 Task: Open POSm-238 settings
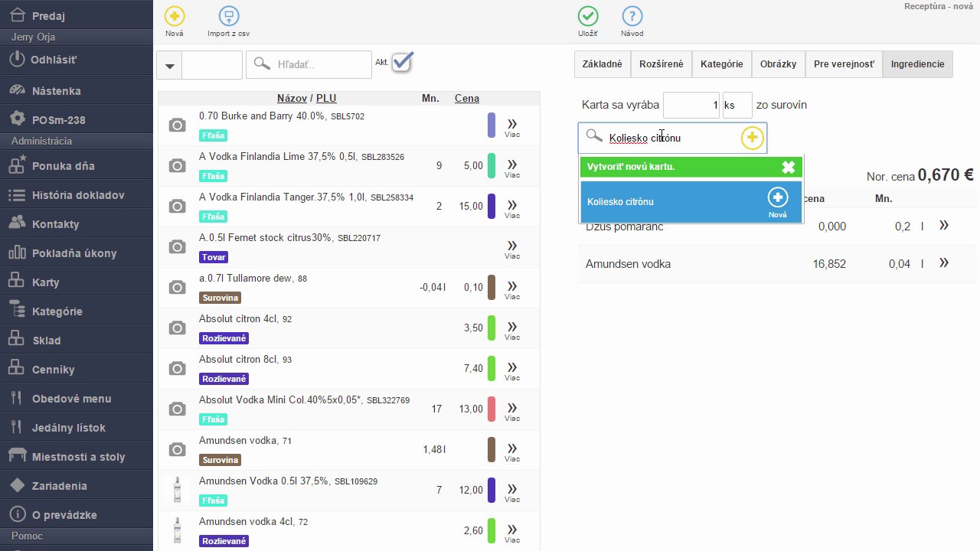[x=77, y=120]
